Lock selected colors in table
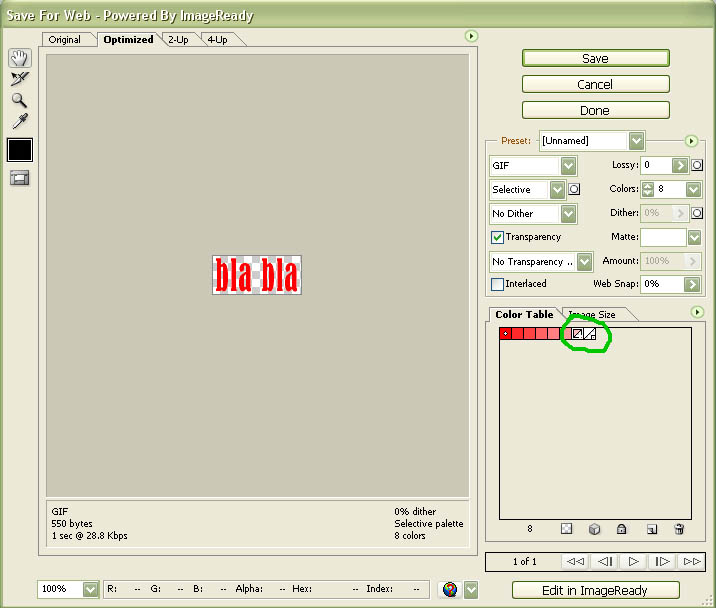 [621, 529]
